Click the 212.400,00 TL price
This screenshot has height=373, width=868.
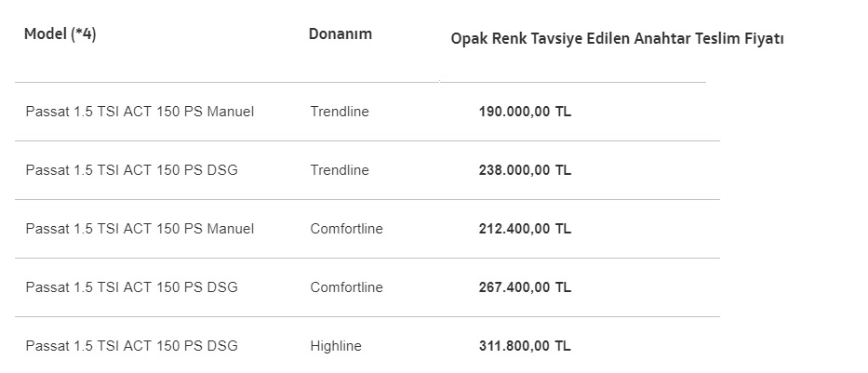point(525,229)
